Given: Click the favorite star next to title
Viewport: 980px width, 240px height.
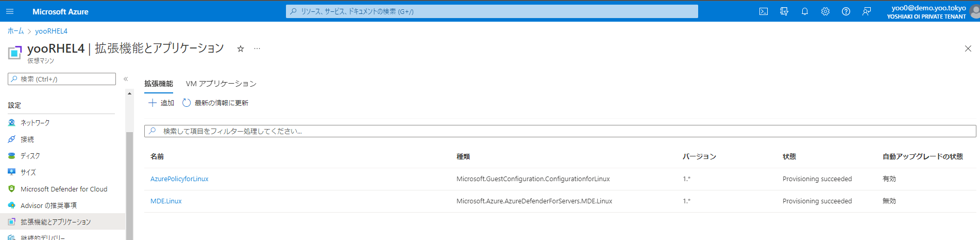Looking at the screenshot, I should 240,49.
